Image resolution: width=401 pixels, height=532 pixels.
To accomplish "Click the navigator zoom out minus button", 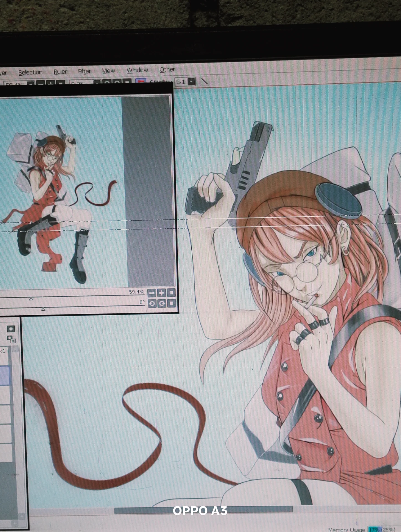I will tap(152, 293).
